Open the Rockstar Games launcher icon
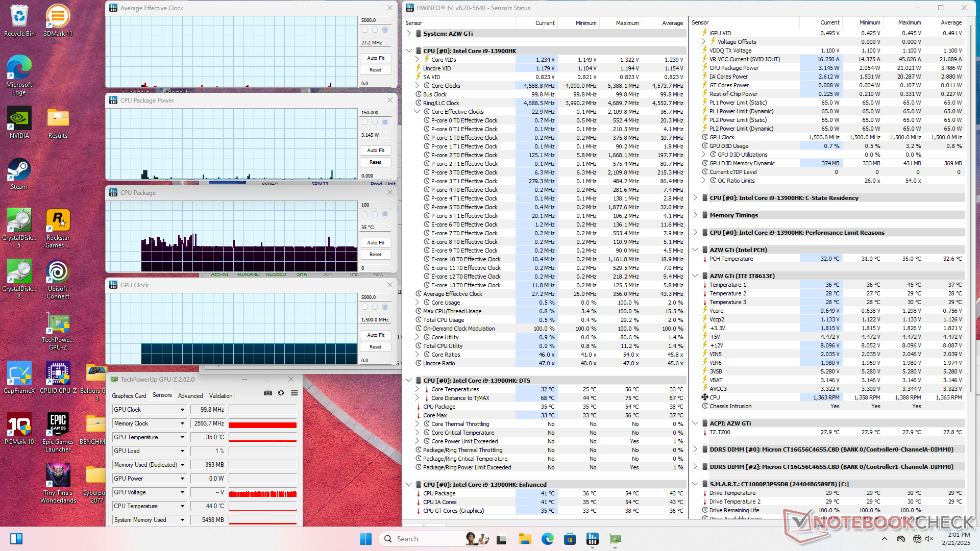 click(58, 228)
